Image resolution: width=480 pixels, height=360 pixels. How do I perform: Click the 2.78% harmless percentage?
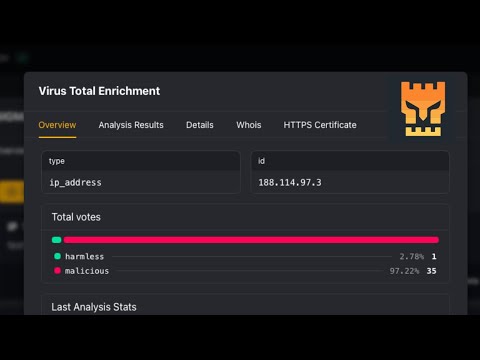point(412,256)
